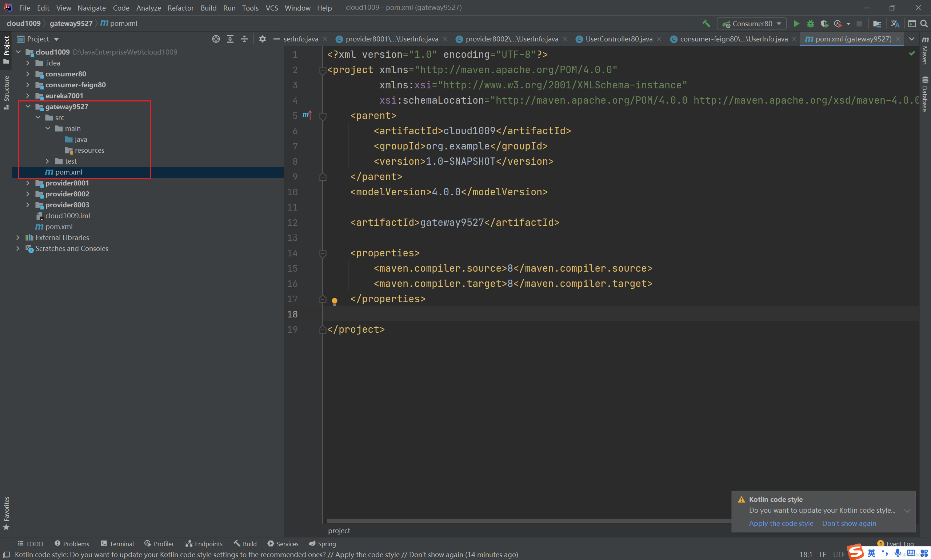931x560 pixels.
Task: Collapse the gateway9527 module tree node
Action: (28, 107)
